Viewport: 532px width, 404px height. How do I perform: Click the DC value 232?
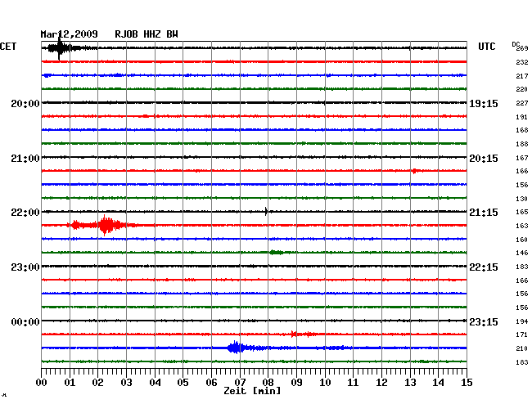522,62
